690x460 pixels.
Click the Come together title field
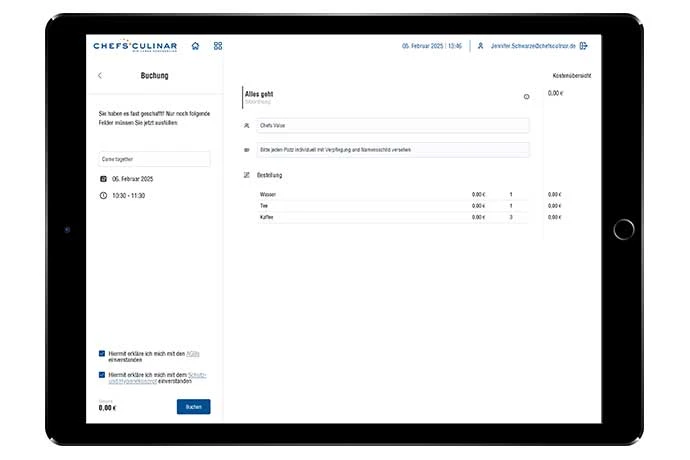tap(154, 159)
